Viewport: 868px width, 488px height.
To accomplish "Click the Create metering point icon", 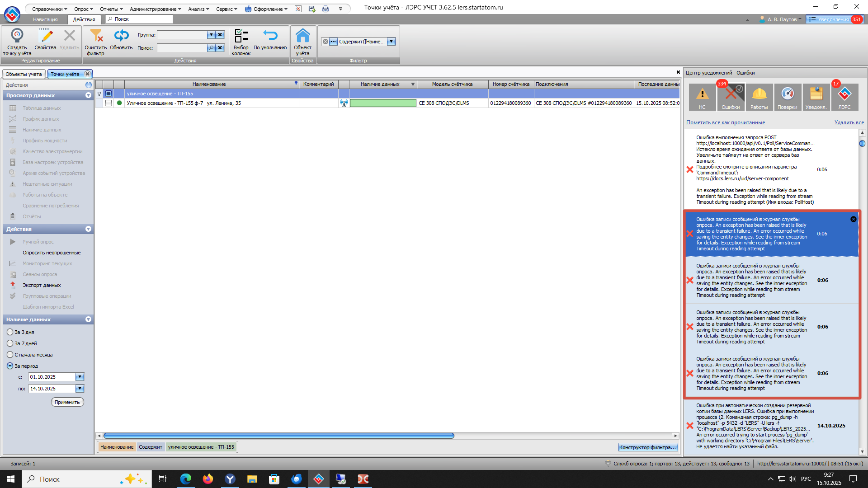I will pos(17,36).
